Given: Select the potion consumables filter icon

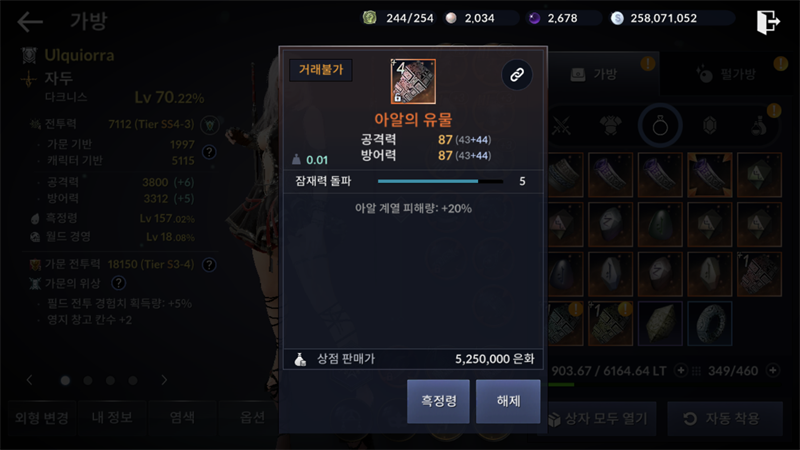Looking at the screenshot, I should click(759, 126).
